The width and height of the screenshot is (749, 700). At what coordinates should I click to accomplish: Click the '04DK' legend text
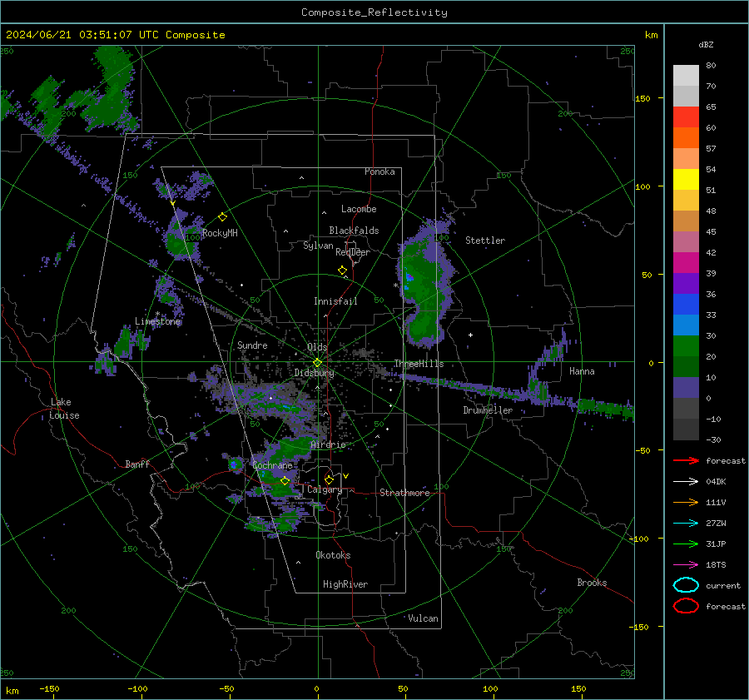716,482
